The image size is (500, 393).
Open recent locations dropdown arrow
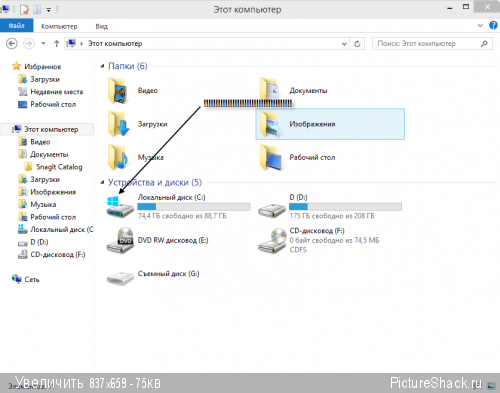click(x=43, y=44)
